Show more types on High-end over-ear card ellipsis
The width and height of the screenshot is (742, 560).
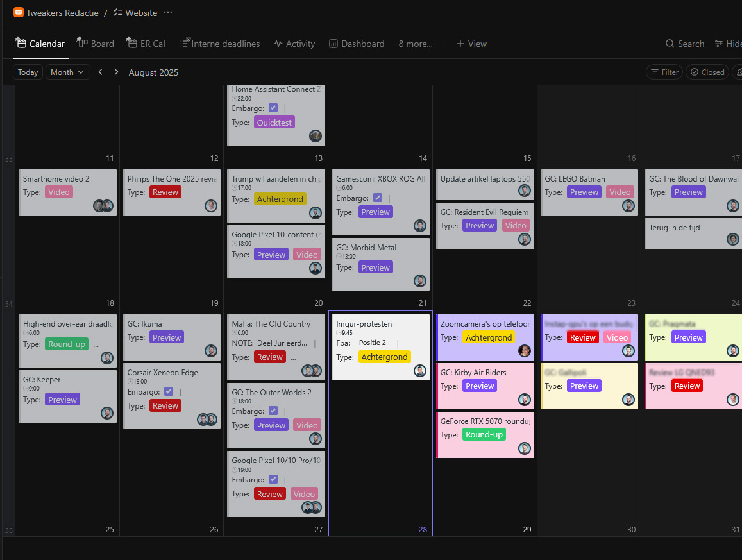coord(96,344)
